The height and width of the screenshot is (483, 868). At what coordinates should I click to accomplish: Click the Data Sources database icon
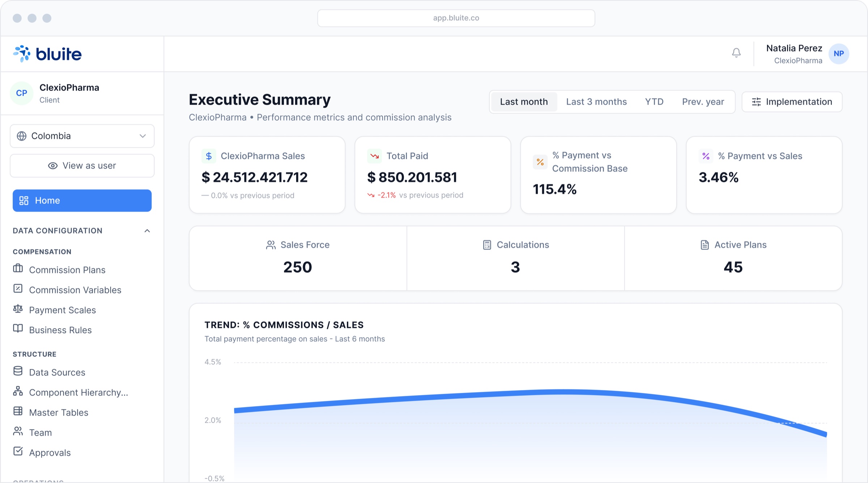point(18,371)
